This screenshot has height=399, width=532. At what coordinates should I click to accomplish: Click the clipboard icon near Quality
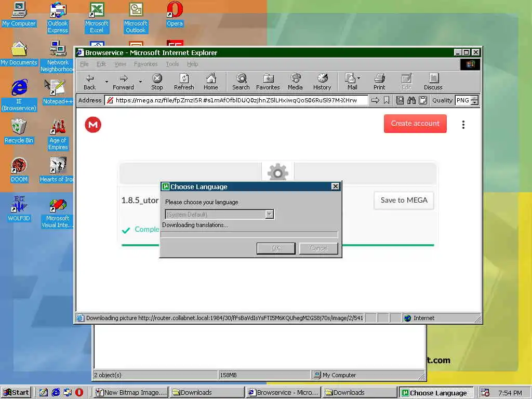coord(423,100)
